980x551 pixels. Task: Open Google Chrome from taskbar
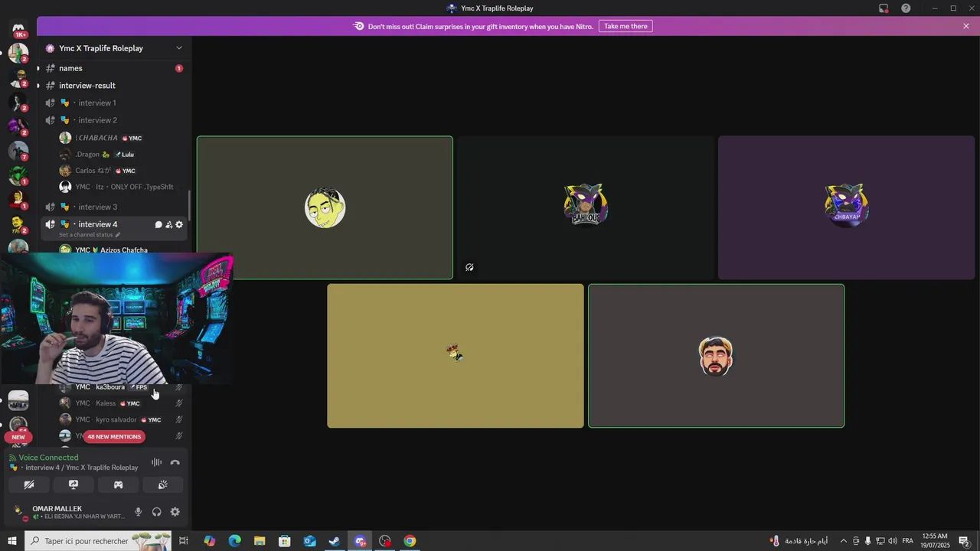pyautogui.click(x=410, y=541)
